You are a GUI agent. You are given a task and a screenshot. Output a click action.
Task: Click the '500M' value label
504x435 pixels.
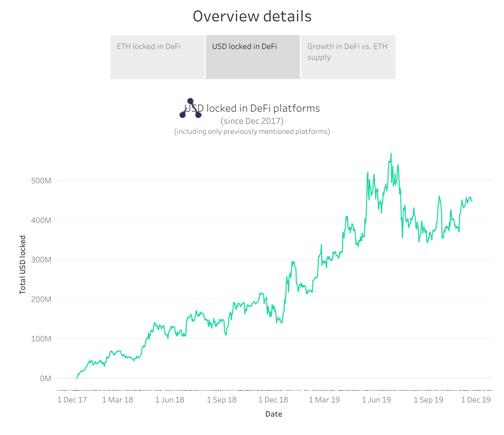pyautogui.click(x=42, y=181)
